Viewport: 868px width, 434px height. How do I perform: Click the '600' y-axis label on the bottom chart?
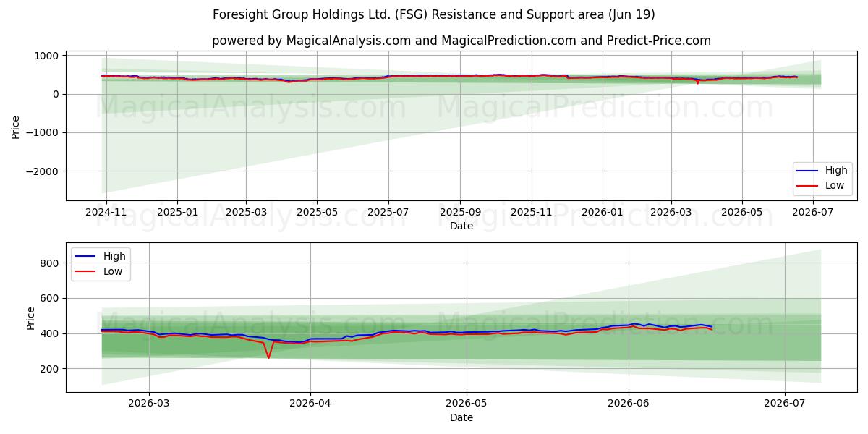pos(51,299)
